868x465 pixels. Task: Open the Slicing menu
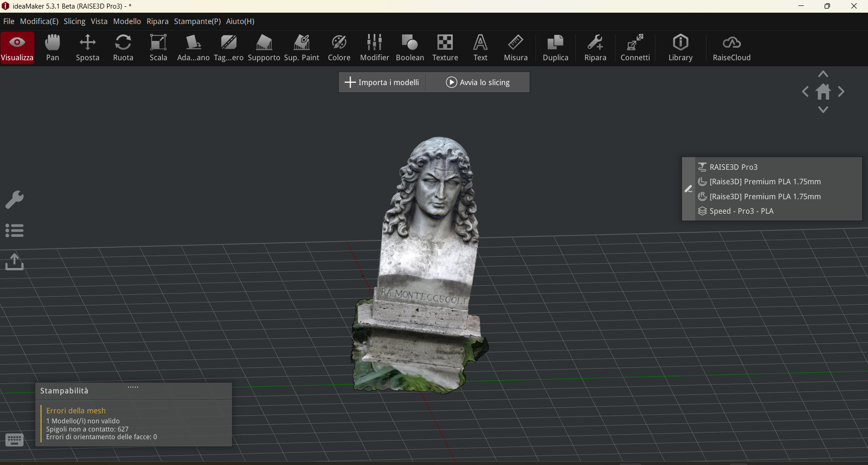pyautogui.click(x=74, y=21)
